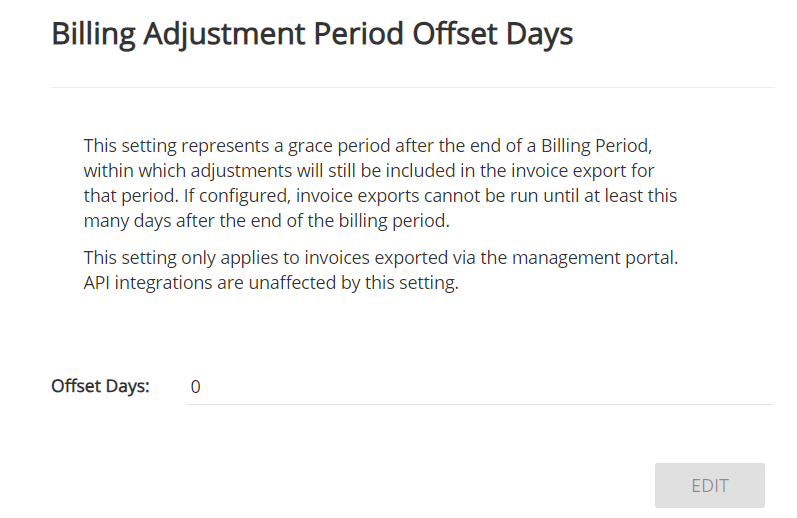797x518 pixels.
Task: Click the Offset Days input field
Action: click(480, 386)
